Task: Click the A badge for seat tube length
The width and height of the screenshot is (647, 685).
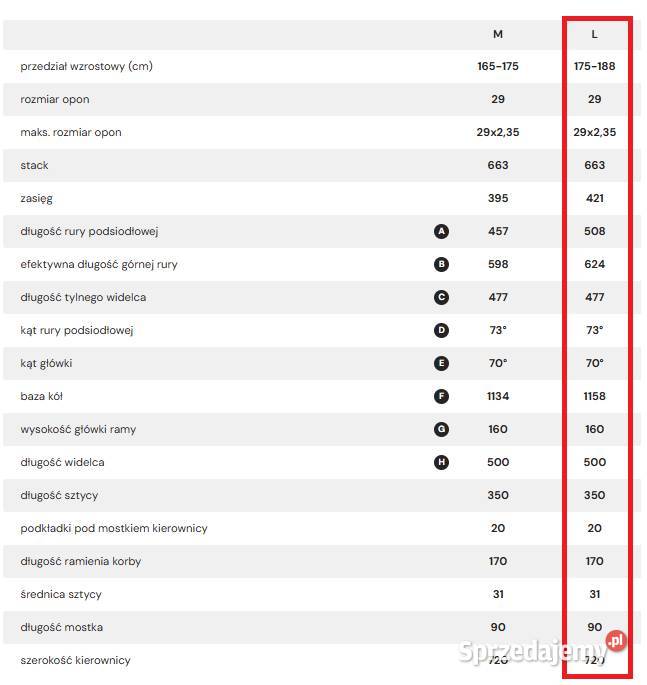Action: [x=441, y=231]
